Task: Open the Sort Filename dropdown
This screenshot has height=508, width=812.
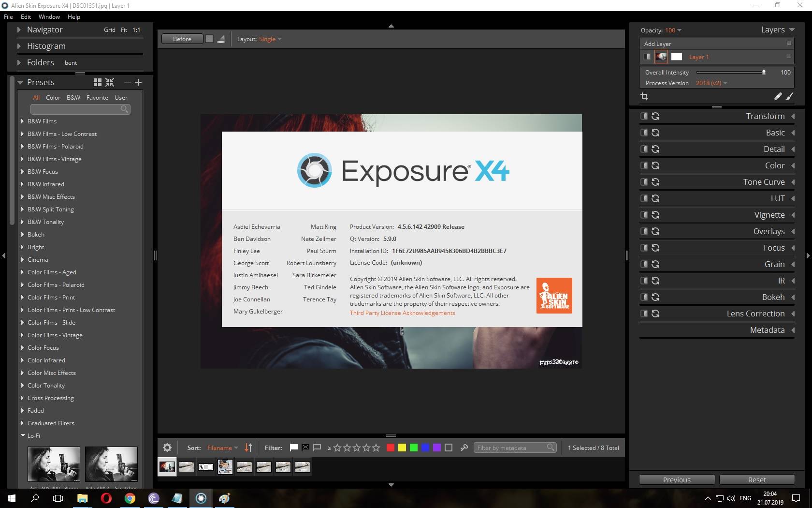Action: point(222,448)
